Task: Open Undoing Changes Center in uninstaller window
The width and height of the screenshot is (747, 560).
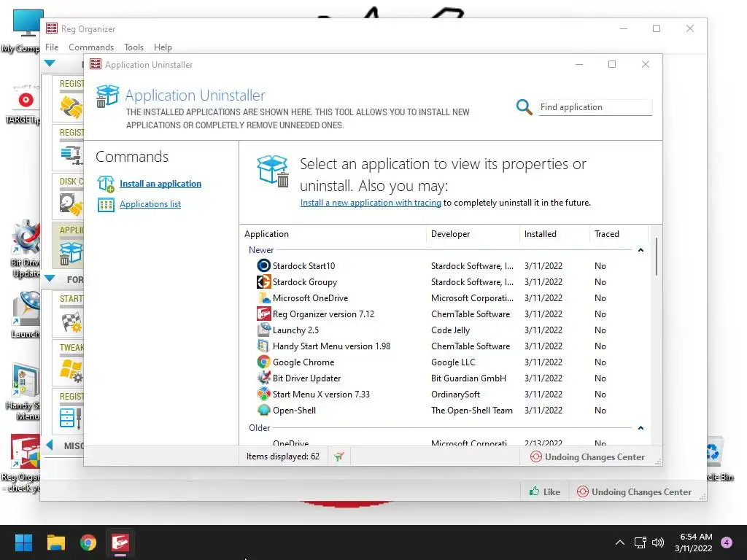Action: (588, 457)
